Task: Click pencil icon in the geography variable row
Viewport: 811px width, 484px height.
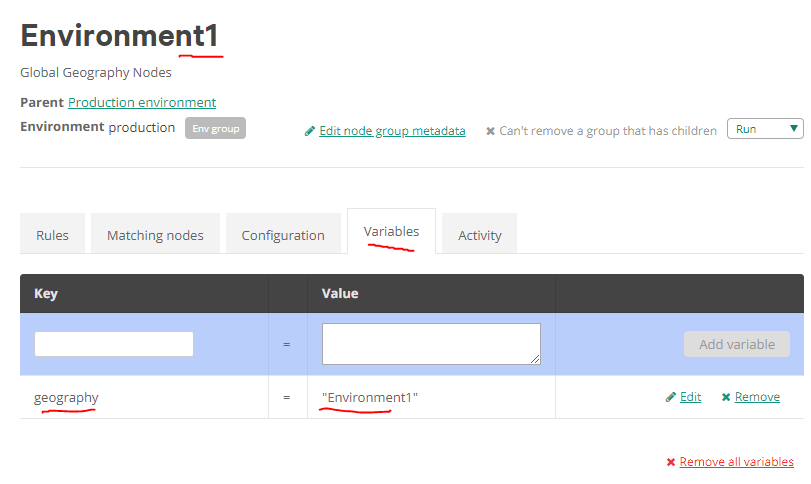Action: pyautogui.click(x=671, y=397)
